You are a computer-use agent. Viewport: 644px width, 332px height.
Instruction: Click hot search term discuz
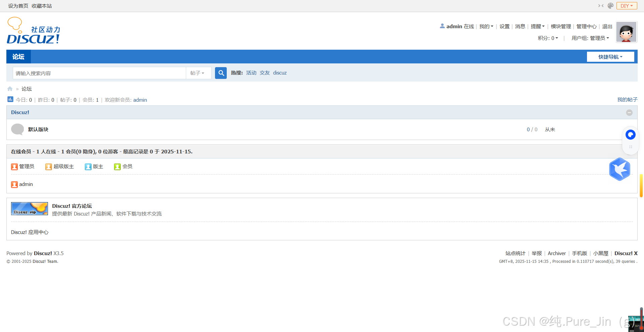pos(280,73)
